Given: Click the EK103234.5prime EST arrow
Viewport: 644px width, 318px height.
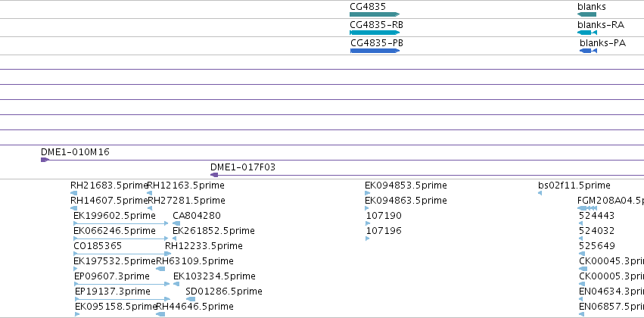Looking at the screenshot, I should (176, 284).
